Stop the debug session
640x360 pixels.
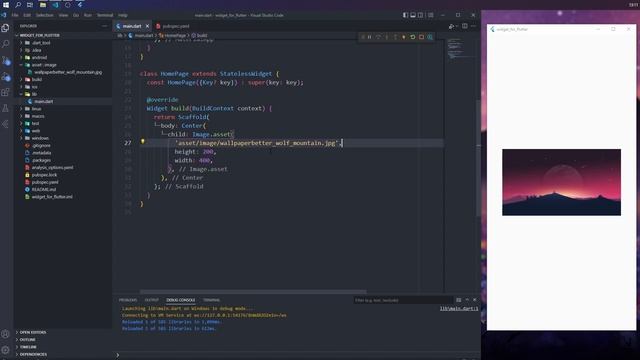pyautogui.click(x=421, y=37)
